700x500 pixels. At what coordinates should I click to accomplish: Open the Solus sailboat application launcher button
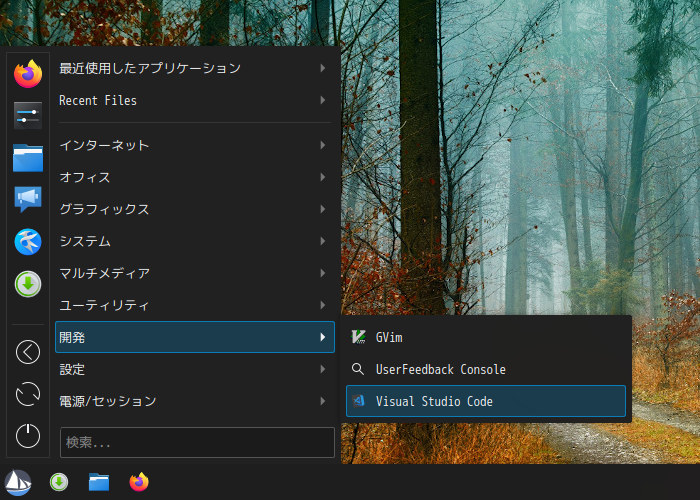(18, 483)
